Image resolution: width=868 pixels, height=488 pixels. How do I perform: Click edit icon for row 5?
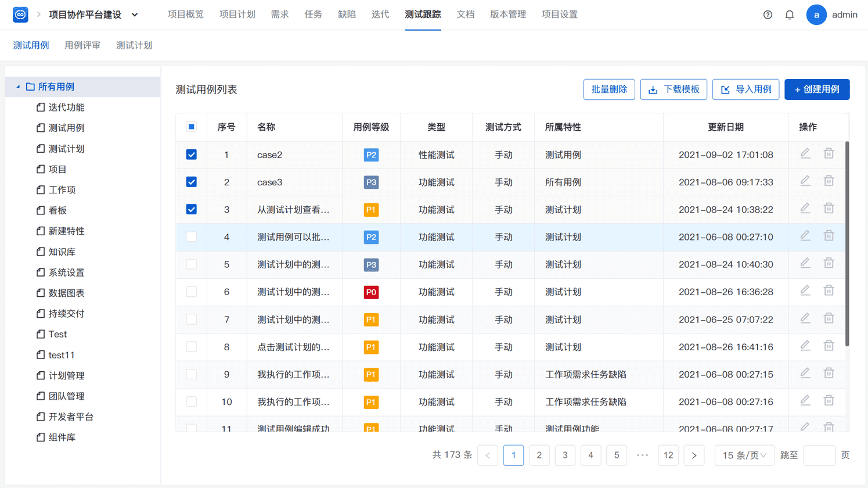[x=805, y=263]
